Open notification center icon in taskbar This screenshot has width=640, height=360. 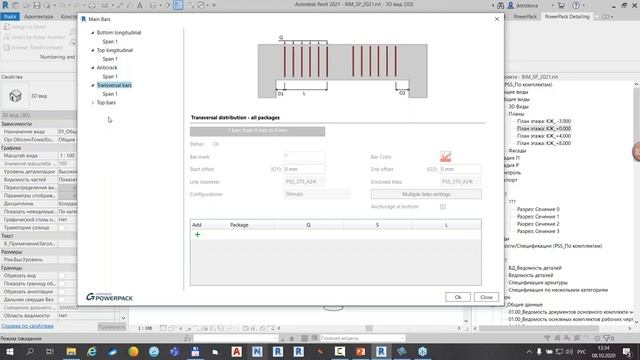pos(627,351)
